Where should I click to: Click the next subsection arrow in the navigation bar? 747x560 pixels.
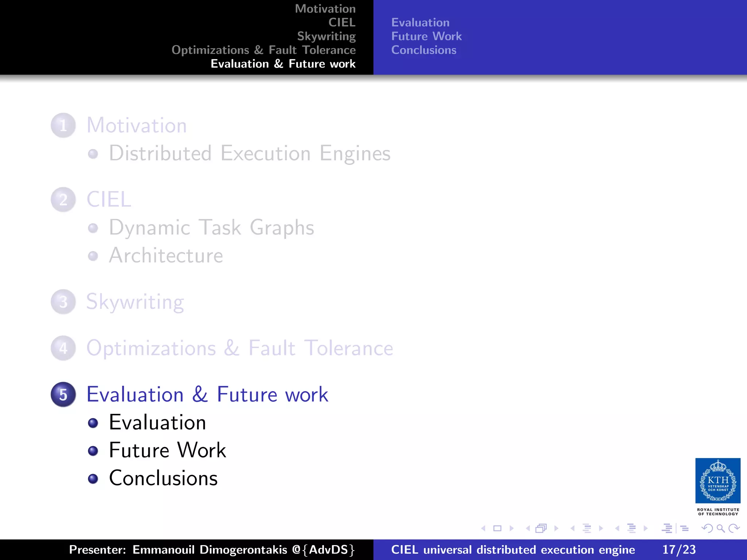pyautogui.click(x=601, y=528)
